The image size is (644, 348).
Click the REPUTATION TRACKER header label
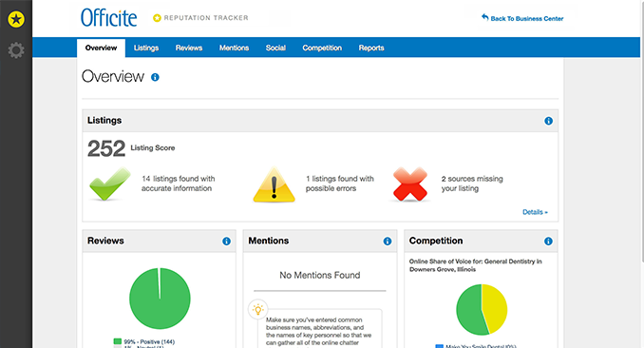coord(206,18)
